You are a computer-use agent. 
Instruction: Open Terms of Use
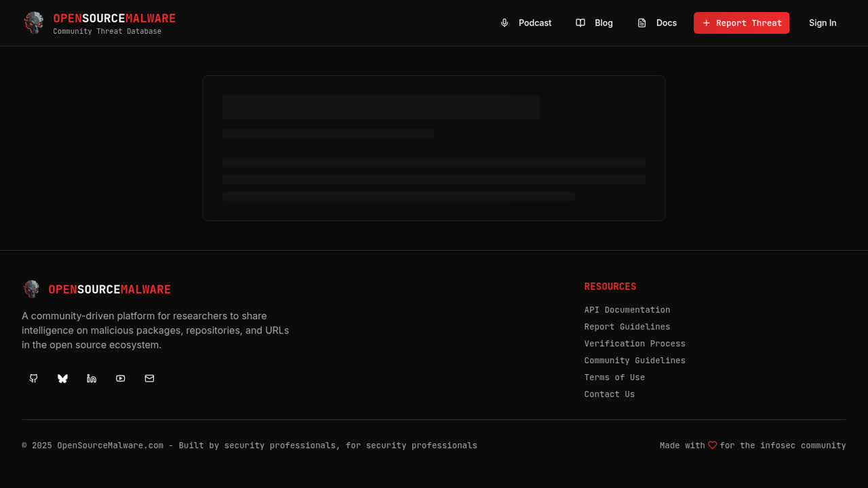[614, 378]
